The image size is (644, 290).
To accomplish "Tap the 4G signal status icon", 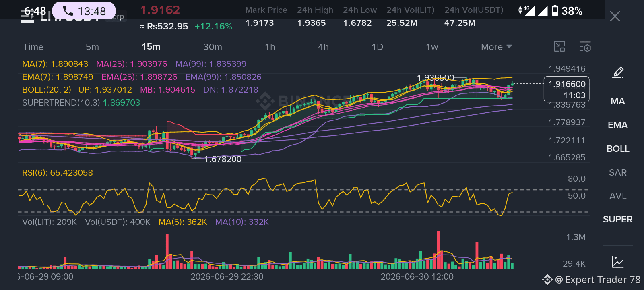I will tap(526, 10).
